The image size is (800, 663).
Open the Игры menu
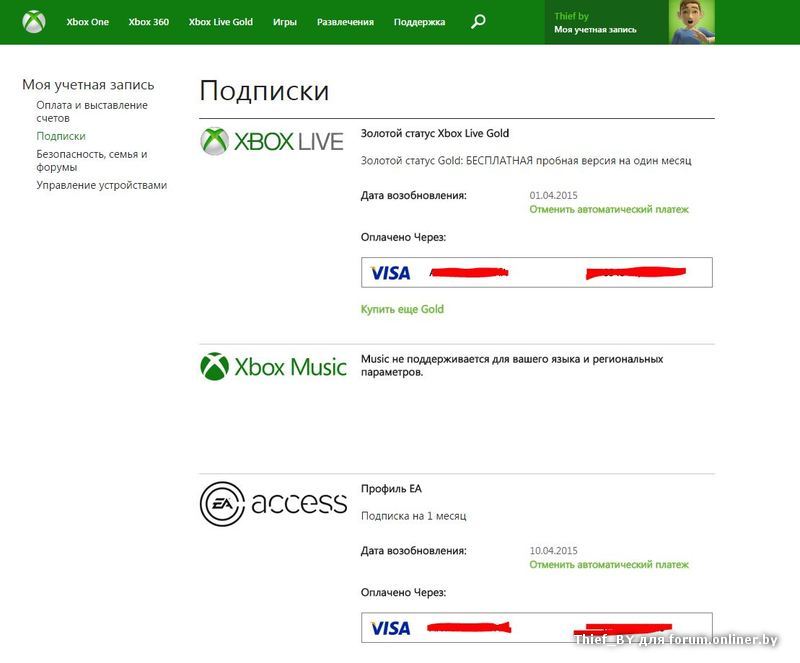pyautogui.click(x=285, y=22)
